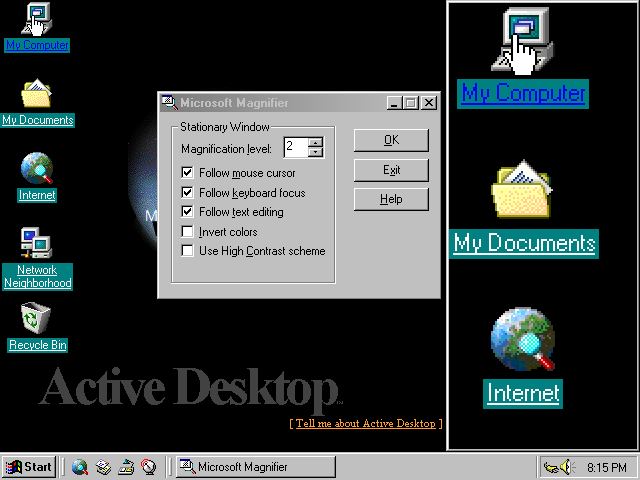Screen dimensions: 640x480
Task: Click magnified My Computer icon in magnifier pane
Action: [523, 40]
